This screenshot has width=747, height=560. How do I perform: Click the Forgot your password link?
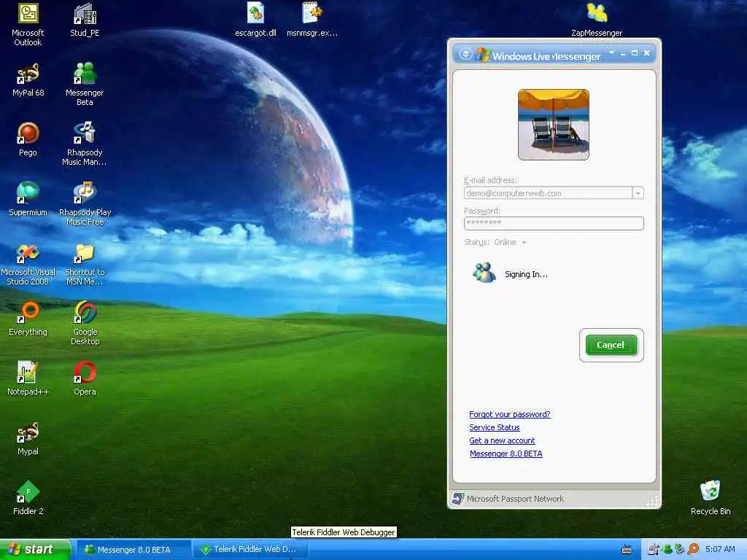coord(509,414)
